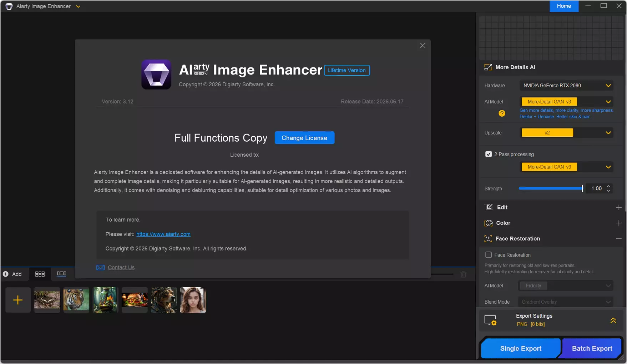Select the butterfly thumbnail

click(47, 300)
